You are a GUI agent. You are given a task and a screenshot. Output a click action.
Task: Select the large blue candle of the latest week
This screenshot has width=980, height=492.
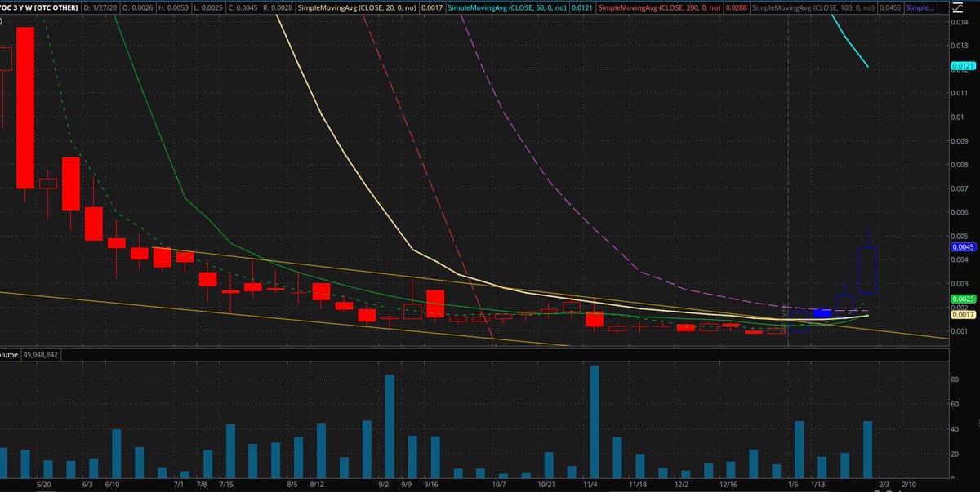point(867,270)
